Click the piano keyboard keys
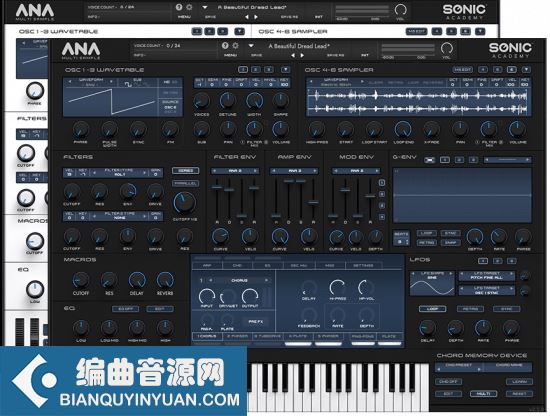This screenshot has height=416, width=550. (337, 387)
